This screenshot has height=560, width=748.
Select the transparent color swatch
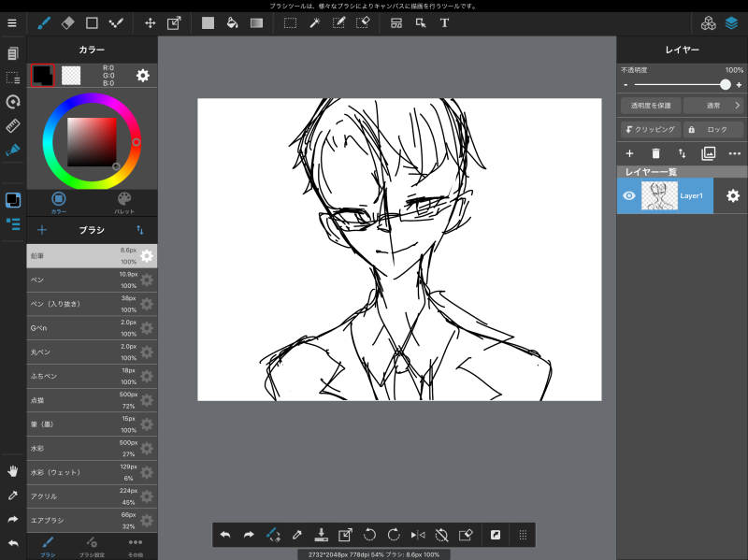[x=71, y=76]
